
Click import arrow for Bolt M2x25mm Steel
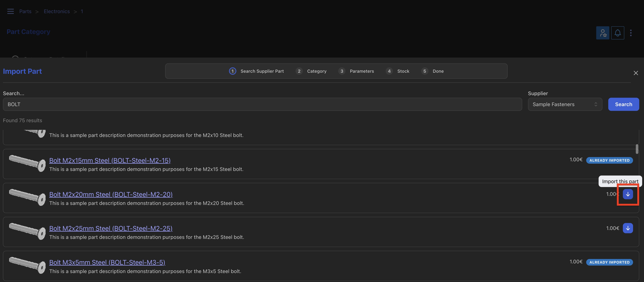click(628, 228)
